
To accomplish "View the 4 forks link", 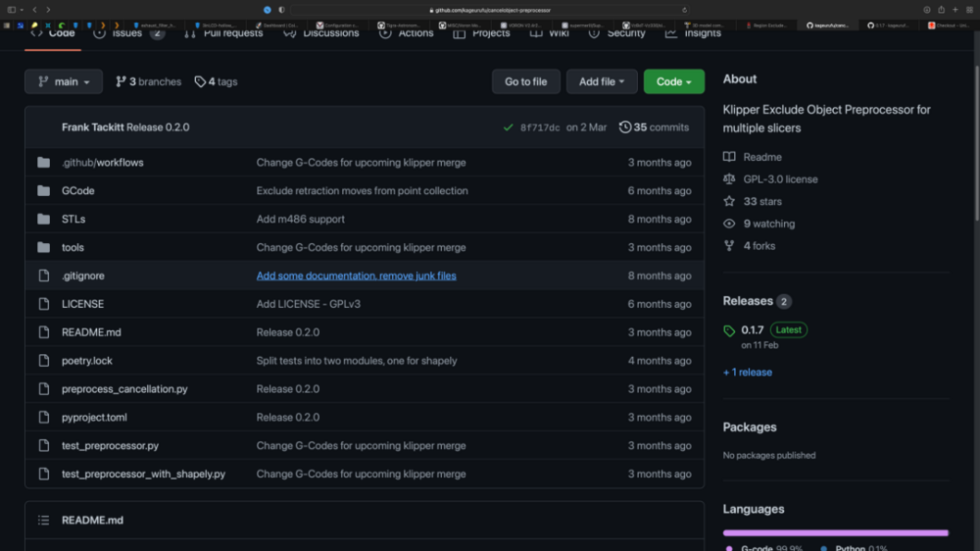I will click(x=750, y=246).
